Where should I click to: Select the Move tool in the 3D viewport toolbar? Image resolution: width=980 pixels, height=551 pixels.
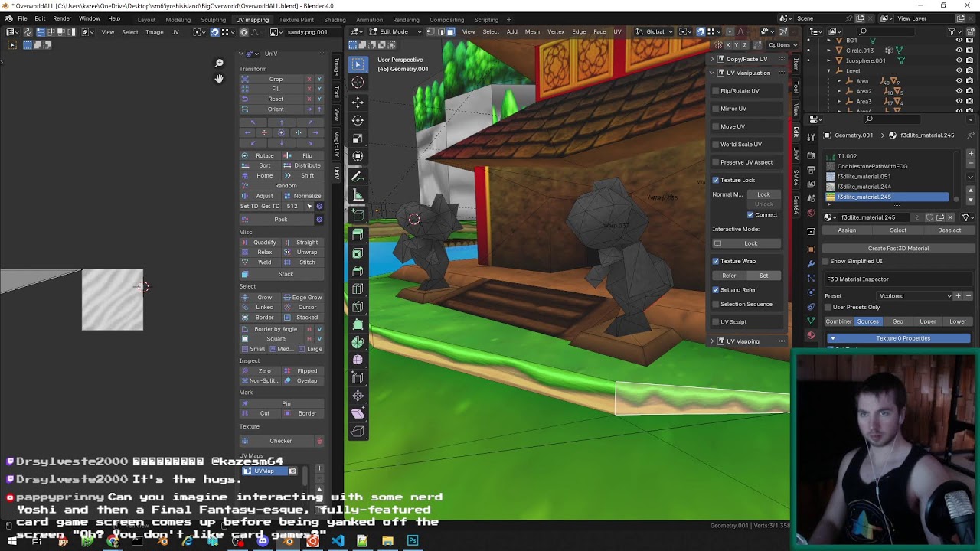tap(358, 102)
